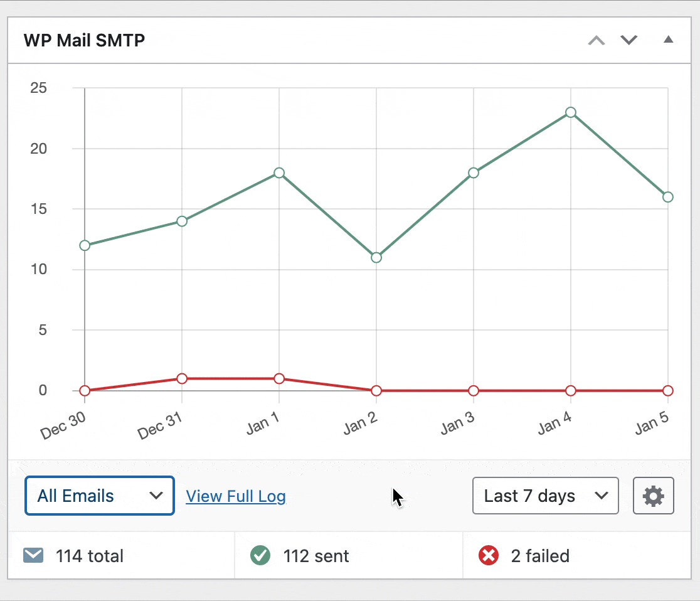The height and width of the screenshot is (601, 700).
Task: Click the 20 label on the y-axis
Action: coord(38,148)
